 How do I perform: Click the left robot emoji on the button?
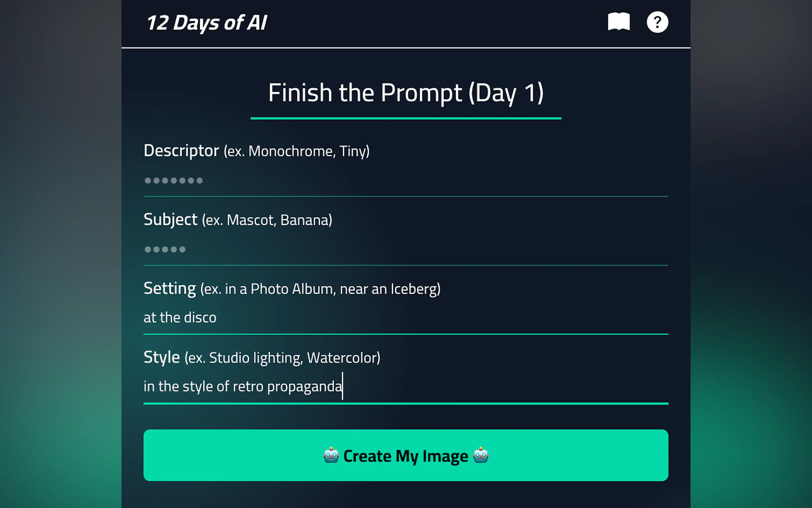tap(331, 455)
